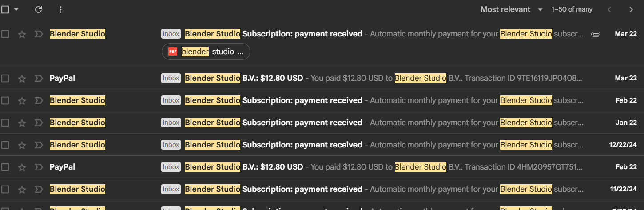Open the blender-studio PDF attachment chip
The height and width of the screenshot is (210, 644).
pos(206,52)
